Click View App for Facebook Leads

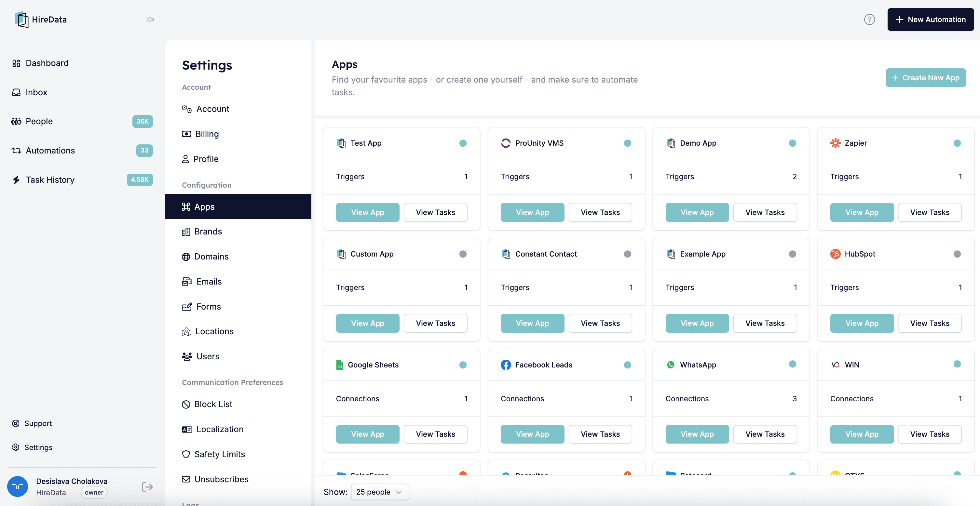532,434
